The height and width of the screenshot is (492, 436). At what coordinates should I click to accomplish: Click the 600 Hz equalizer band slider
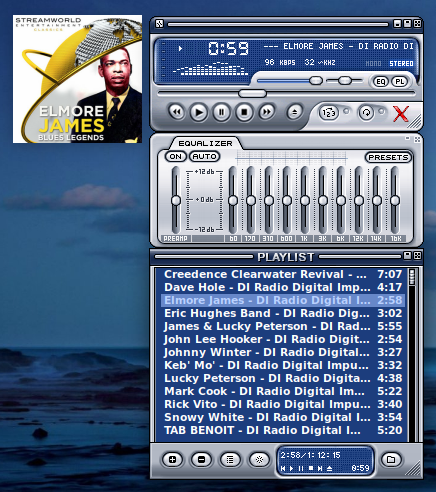287,200
